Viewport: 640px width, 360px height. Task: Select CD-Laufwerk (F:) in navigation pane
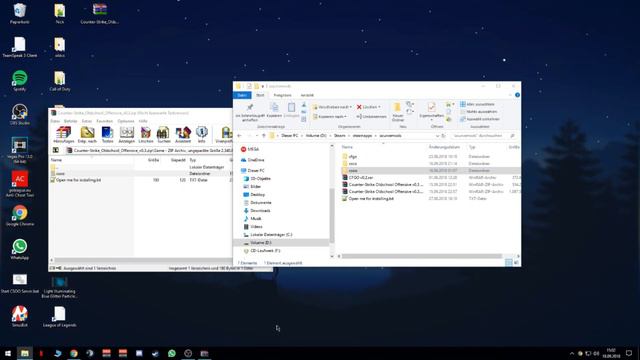coord(262,251)
